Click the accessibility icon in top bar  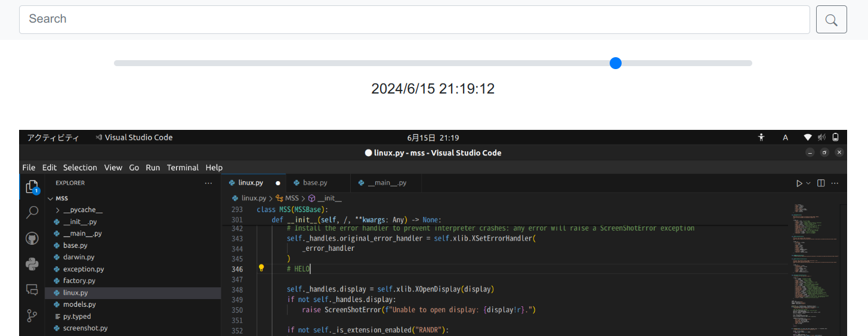[761, 137]
